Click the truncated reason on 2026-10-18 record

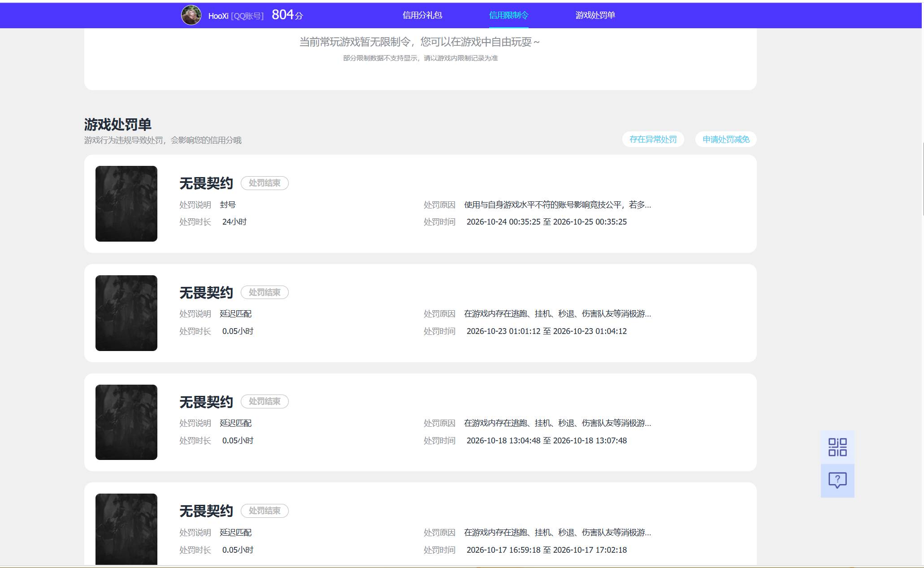point(557,423)
